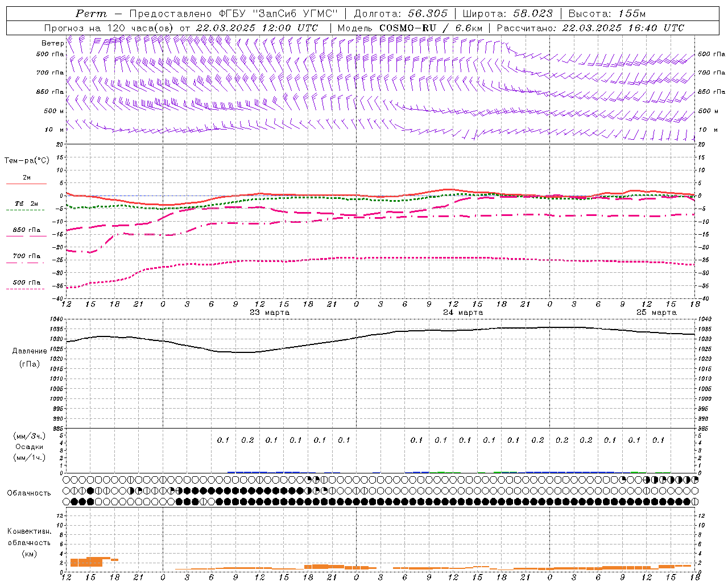Click the '(мм/3ч.)' precipitation unit label

tap(30, 436)
